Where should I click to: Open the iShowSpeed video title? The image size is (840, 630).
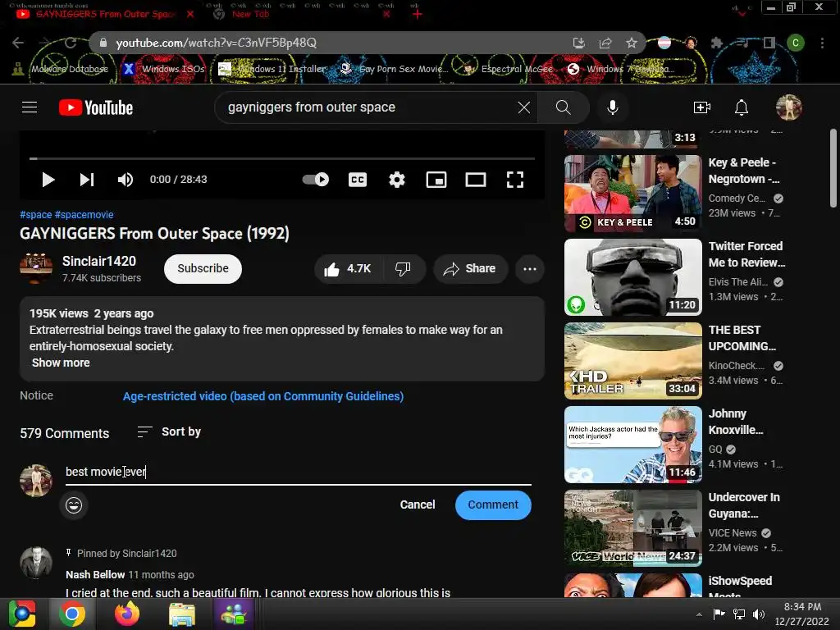click(741, 587)
